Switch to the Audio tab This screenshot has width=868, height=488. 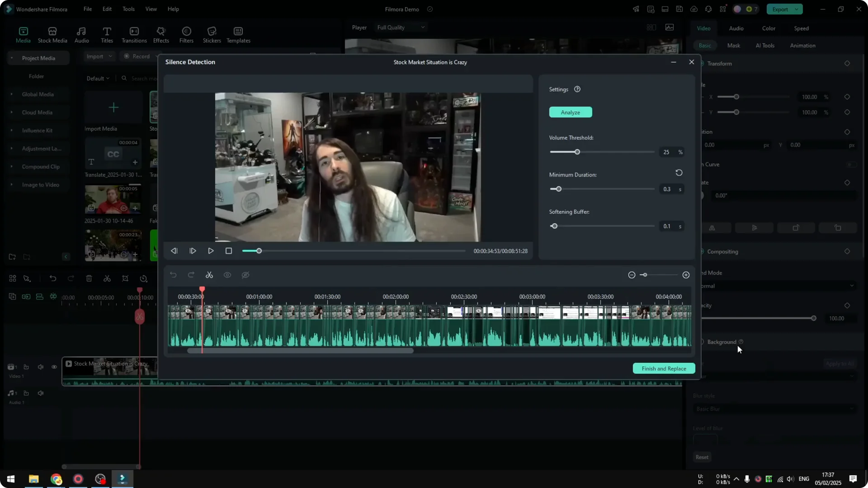tap(736, 28)
